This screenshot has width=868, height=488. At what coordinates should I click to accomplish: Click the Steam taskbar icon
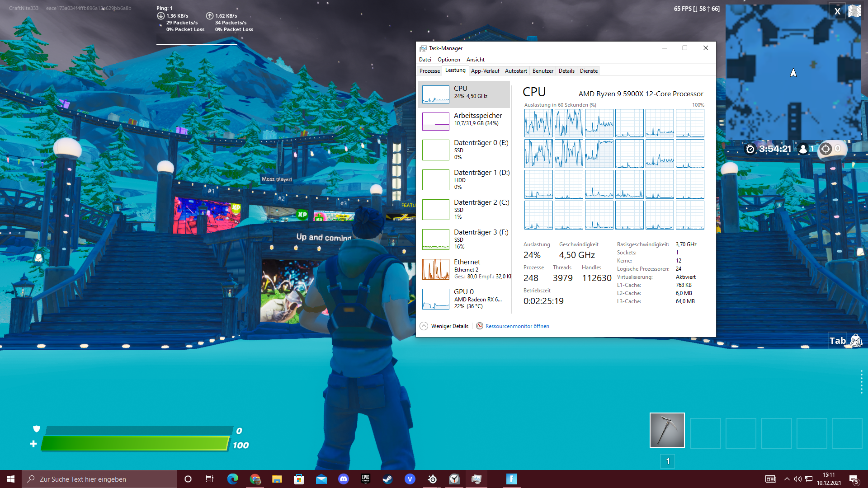click(387, 479)
